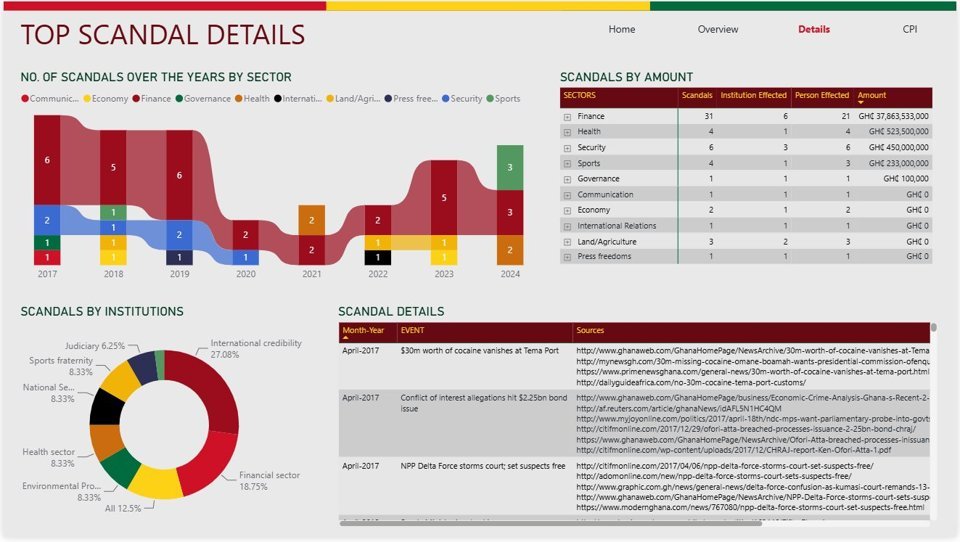Expand the Governance sector row
Screen dimensions: 960x542
(x=568, y=179)
